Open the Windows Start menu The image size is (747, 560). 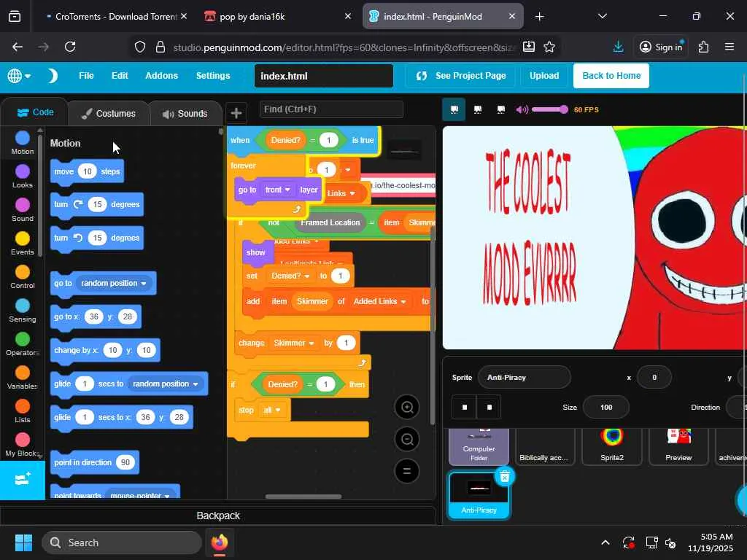[x=23, y=542]
